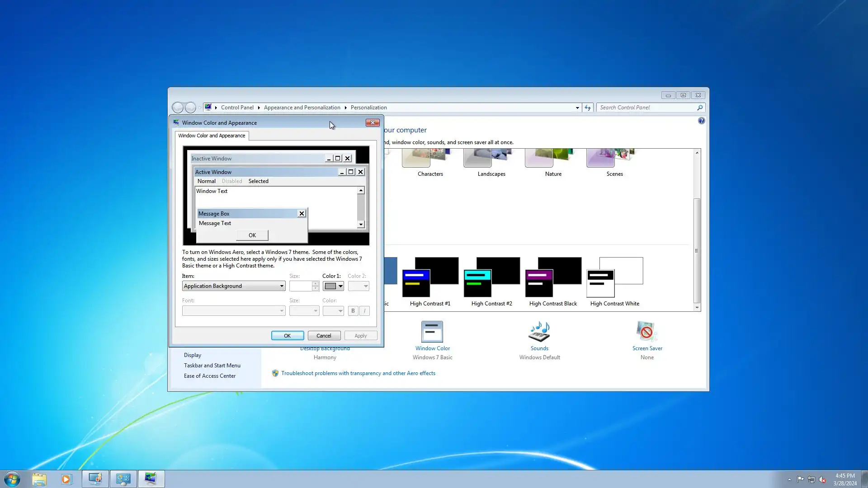Select the Window Color and Appearance tab
The height and width of the screenshot is (488, 868).
(x=212, y=136)
